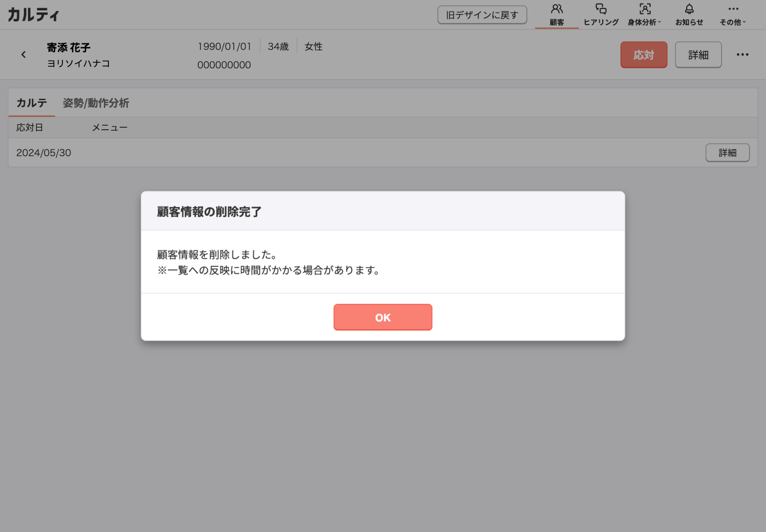This screenshot has width=766, height=532.
Task: Confirm the deletion dialog with OK
Action: pos(383,317)
